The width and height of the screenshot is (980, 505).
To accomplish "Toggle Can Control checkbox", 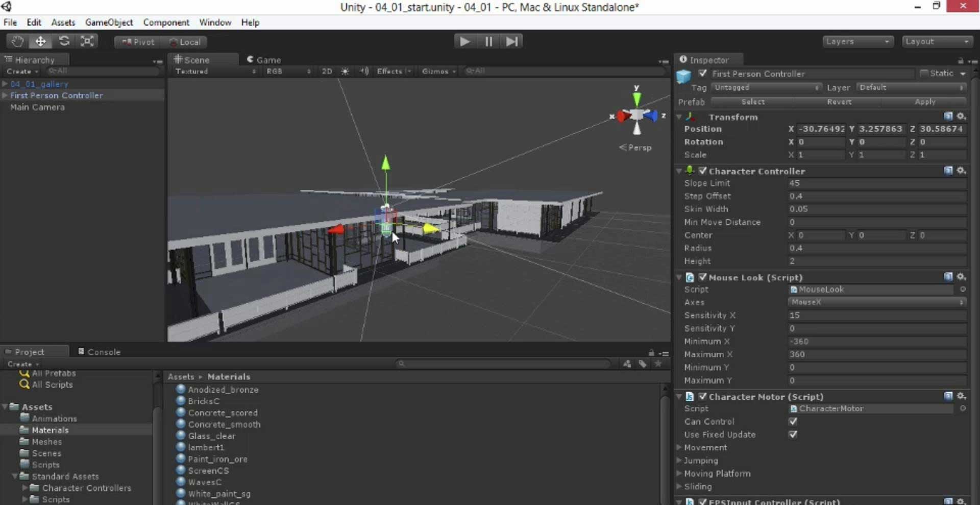I will (793, 422).
